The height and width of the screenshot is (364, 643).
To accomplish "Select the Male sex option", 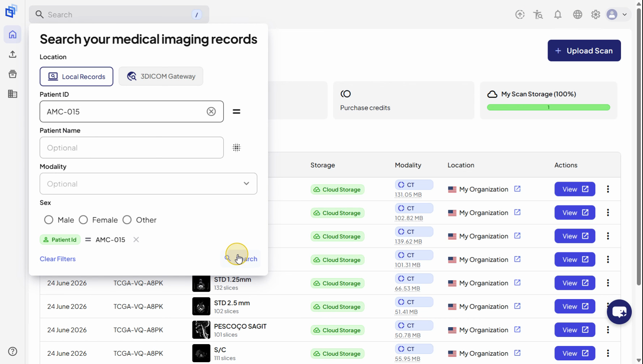I will tap(49, 220).
